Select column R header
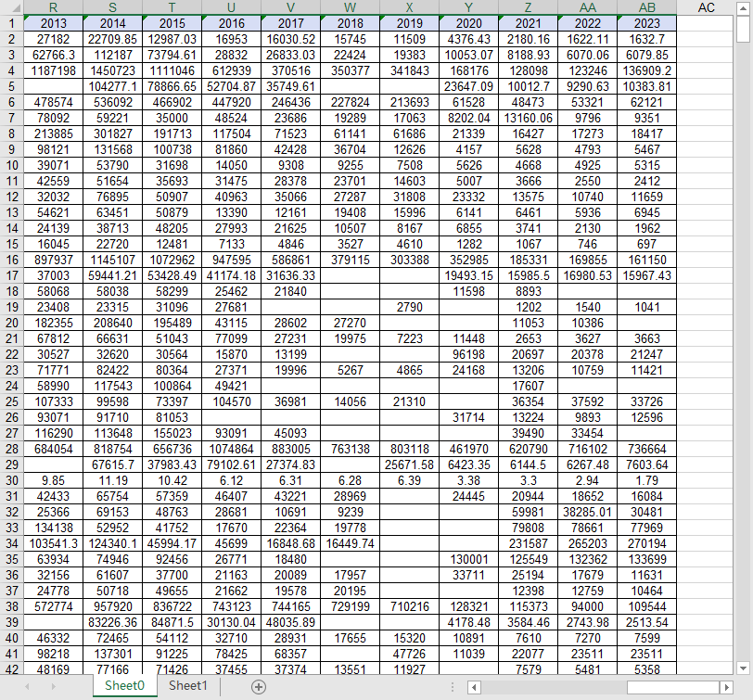The image size is (753, 700). click(x=53, y=7)
